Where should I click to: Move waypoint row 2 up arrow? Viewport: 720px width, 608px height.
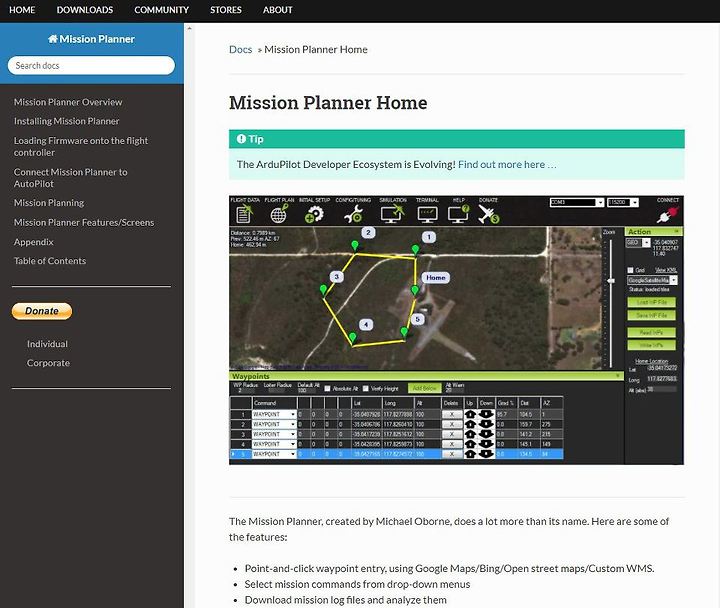coord(470,424)
